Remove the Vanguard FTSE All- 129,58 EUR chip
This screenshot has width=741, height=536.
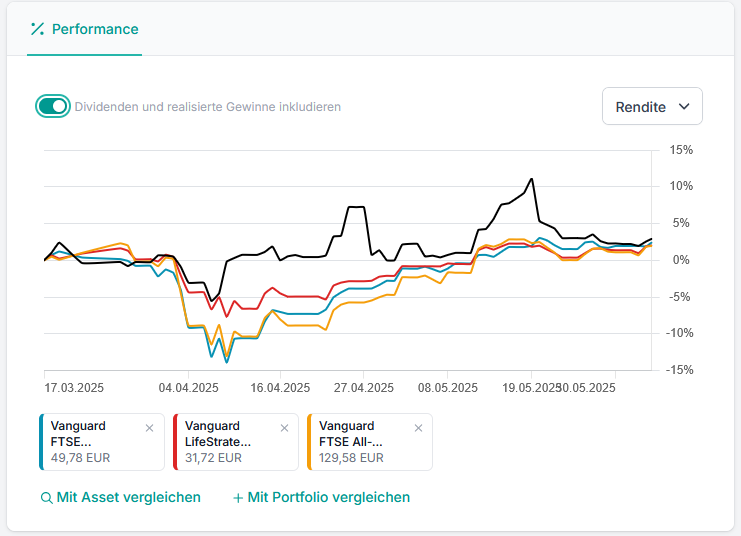(x=418, y=428)
